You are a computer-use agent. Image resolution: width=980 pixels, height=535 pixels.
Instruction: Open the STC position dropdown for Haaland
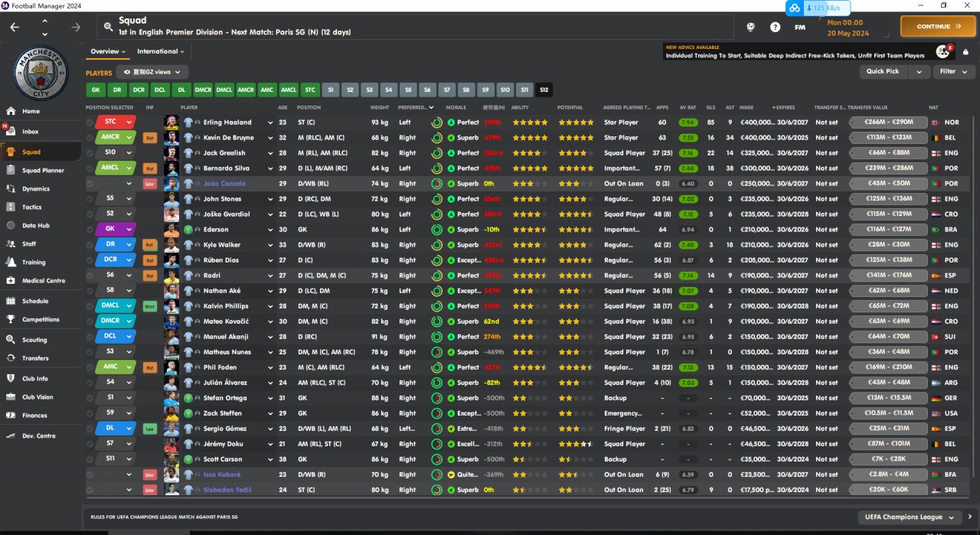tap(129, 122)
